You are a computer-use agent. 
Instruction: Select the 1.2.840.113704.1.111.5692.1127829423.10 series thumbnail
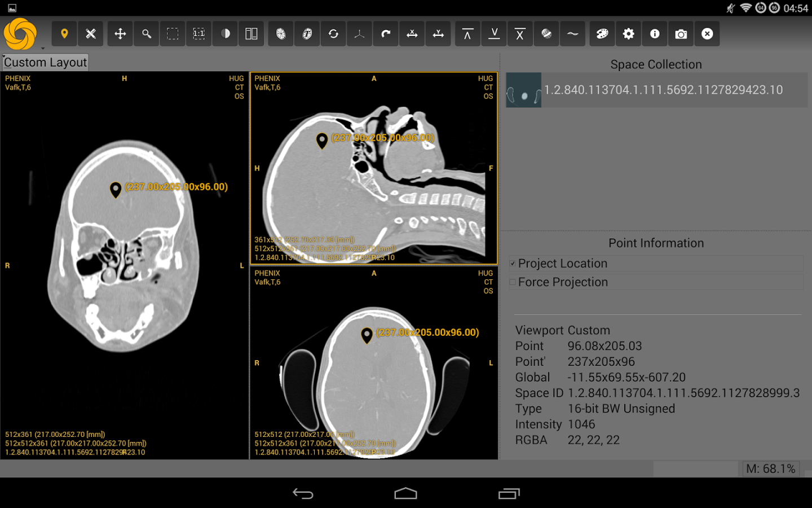pyautogui.click(x=524, y=90)
